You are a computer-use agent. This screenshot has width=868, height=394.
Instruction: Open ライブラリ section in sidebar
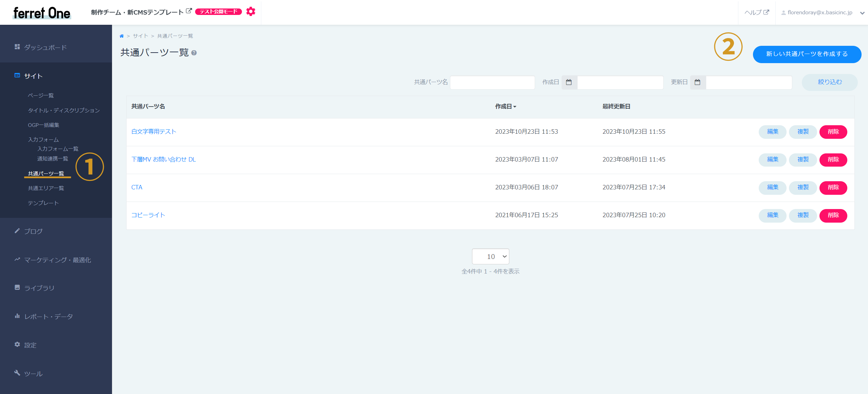39,288
